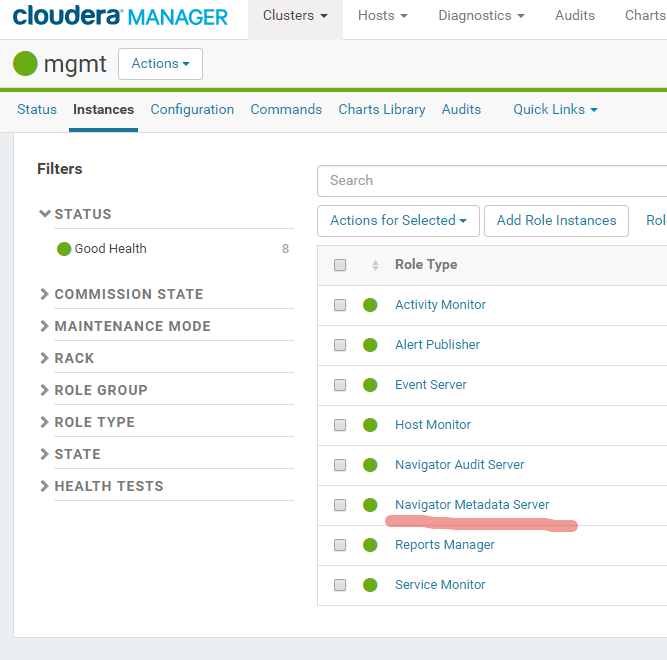Tick the Alert Publisher row checkbox

(x=340, y=345)
